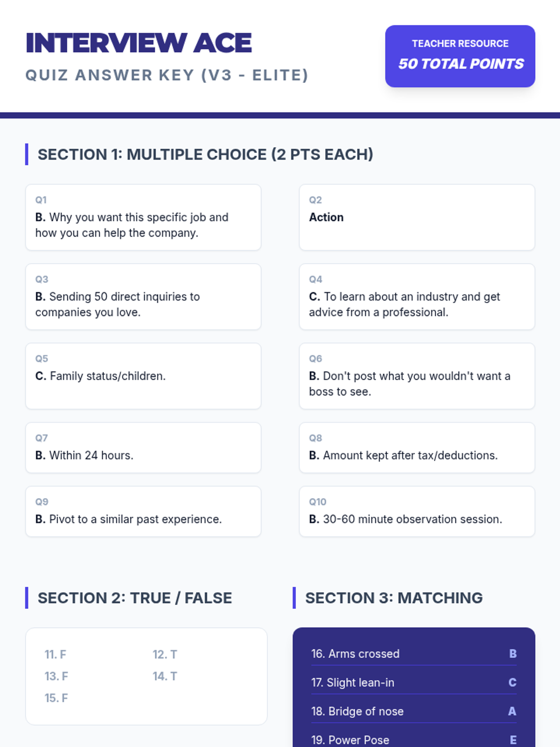Click the Interview Ace title

pos(139,43)
